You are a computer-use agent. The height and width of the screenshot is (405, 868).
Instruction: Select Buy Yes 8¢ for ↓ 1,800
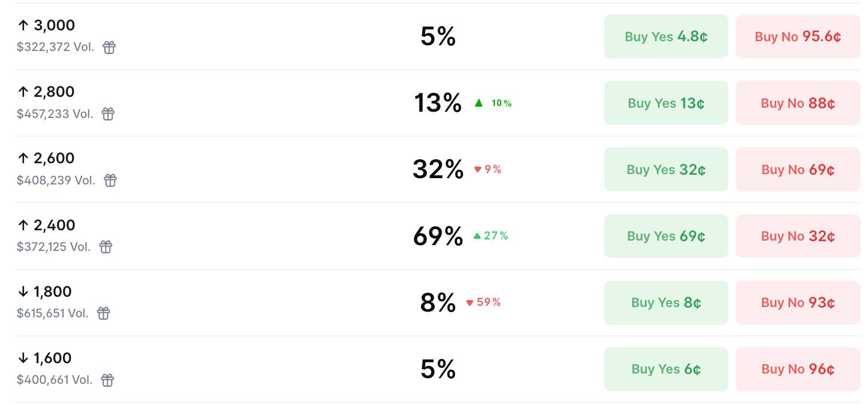point(666,302)
